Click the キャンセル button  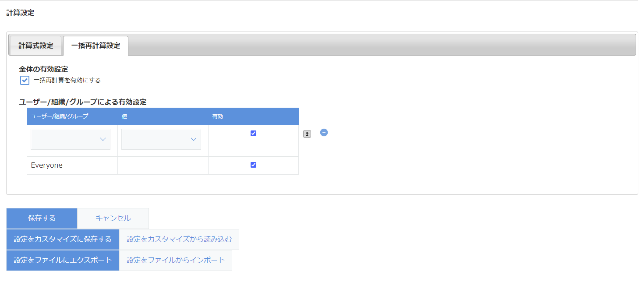[113, 218]
